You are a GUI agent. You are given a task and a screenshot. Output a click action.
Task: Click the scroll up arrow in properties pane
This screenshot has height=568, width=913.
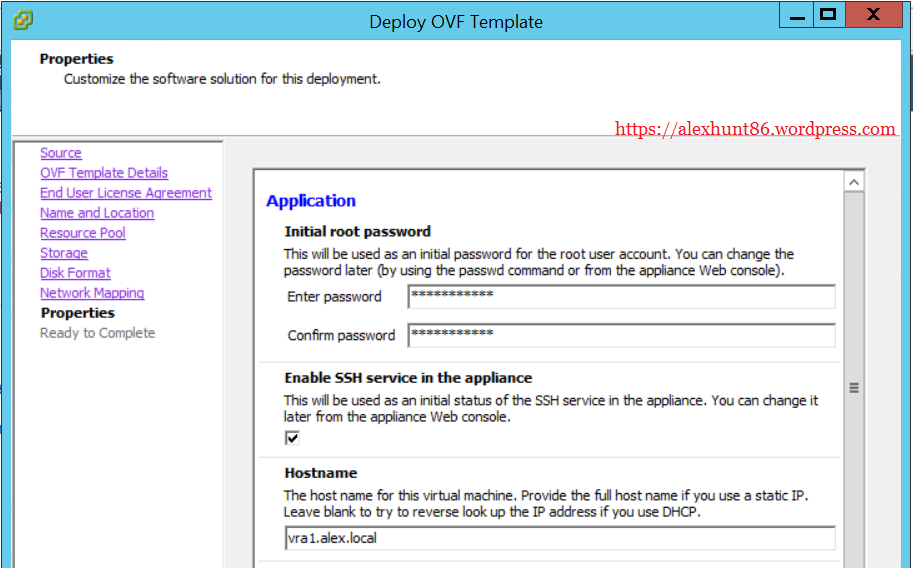[x=854, y=182]
